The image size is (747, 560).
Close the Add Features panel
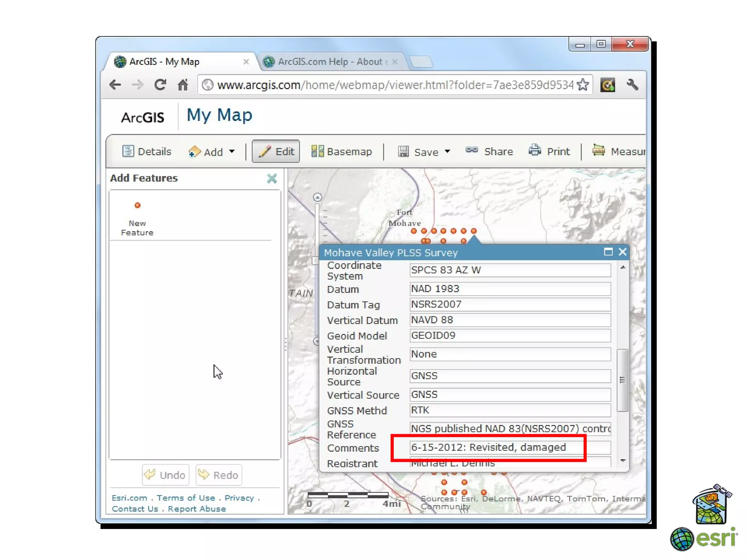pos(272,179)
